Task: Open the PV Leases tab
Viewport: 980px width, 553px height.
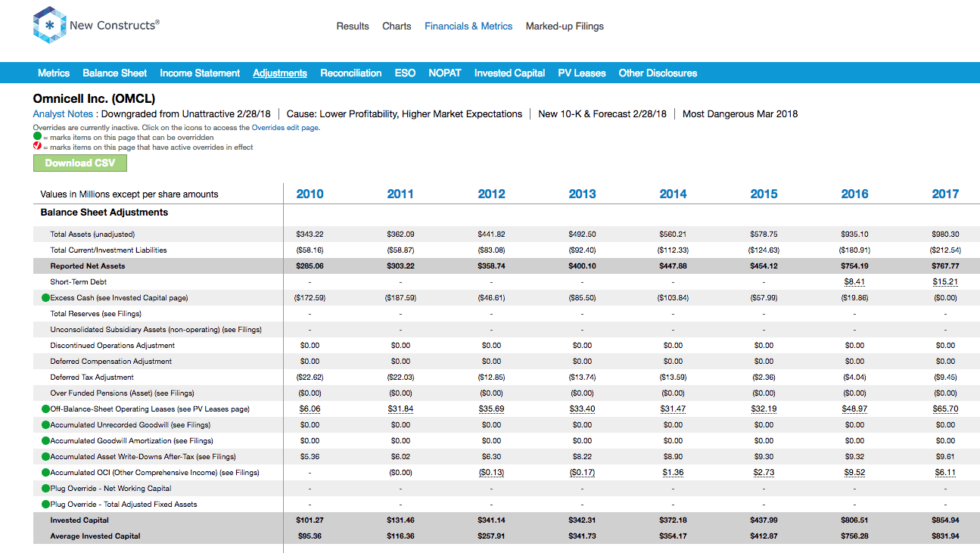Action: 582,73
